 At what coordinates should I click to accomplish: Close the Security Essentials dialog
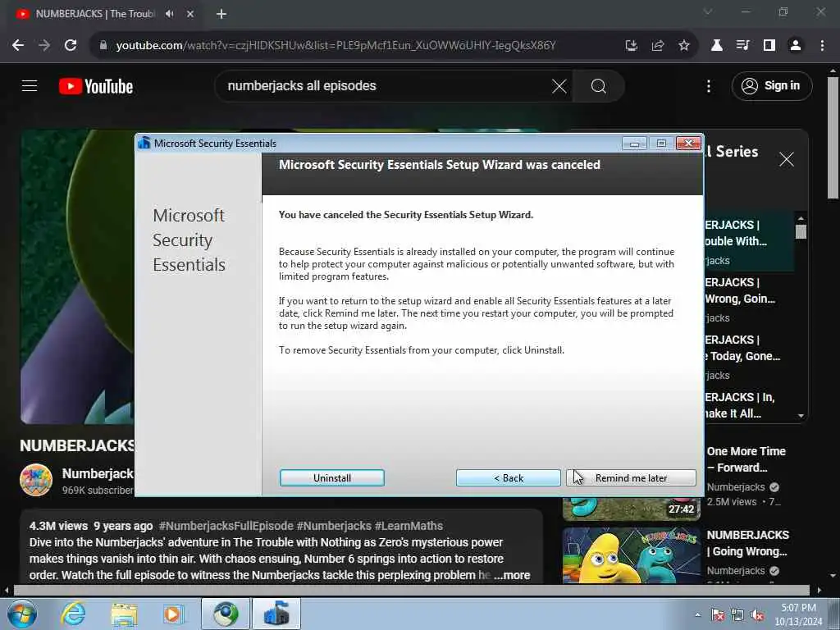pos(688,143)
